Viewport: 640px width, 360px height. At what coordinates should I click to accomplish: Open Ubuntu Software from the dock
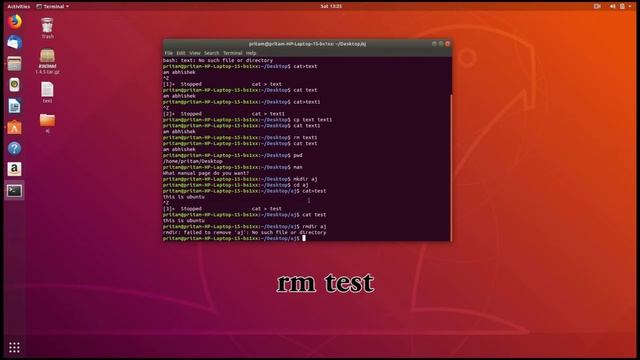click(14, 127)
